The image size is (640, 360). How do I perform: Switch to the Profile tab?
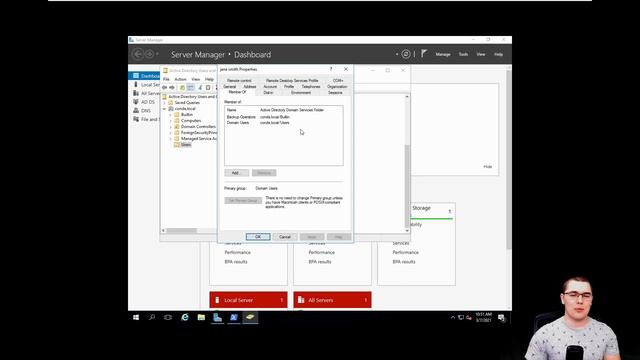tap(289, 87)
